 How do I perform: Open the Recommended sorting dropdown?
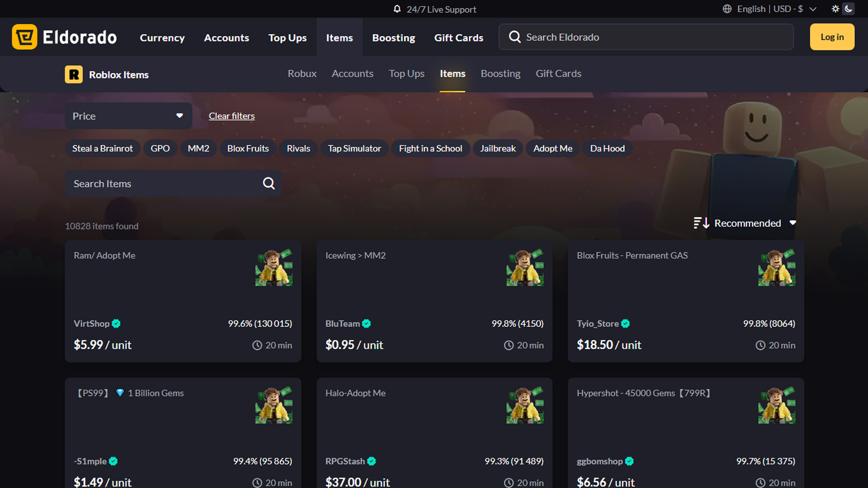[754, 223]
